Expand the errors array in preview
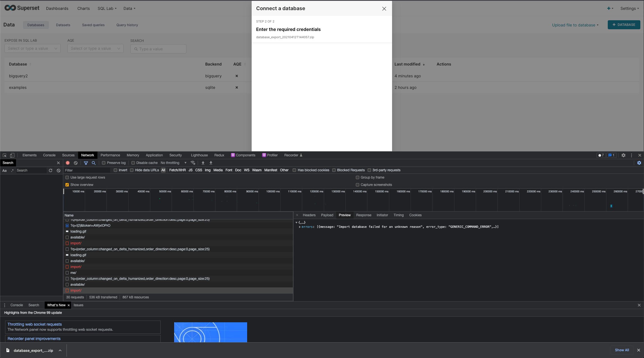The image size is (644, 358). [x=300, y=227]
